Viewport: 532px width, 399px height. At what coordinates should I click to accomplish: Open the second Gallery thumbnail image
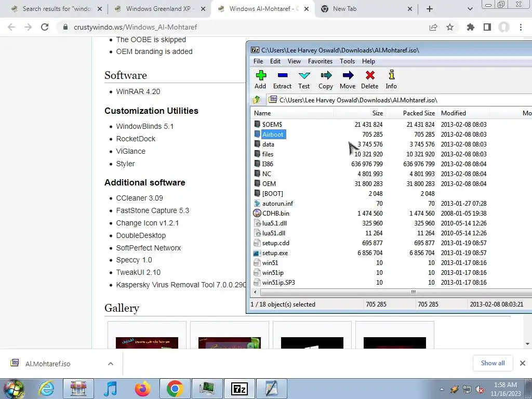[x=230, y=342]
